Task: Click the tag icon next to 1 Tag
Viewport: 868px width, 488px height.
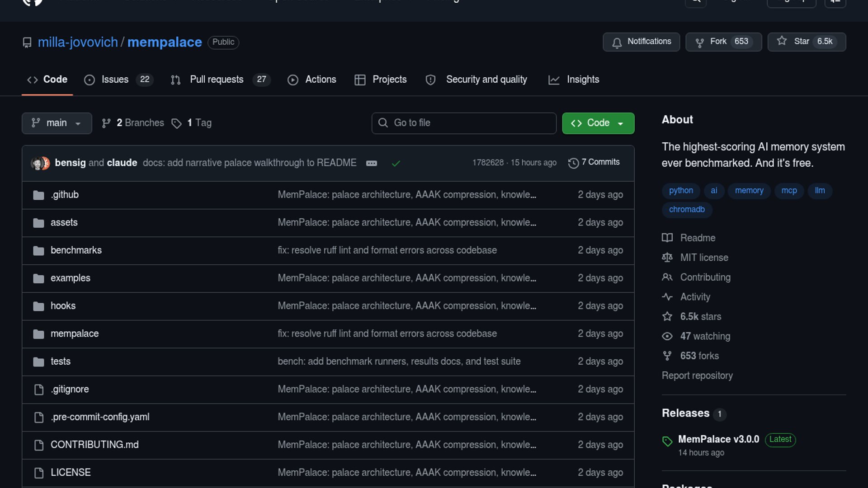Action: coord(176,123)
